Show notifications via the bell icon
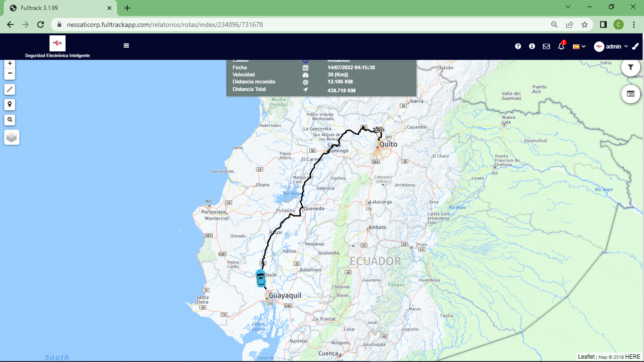Image resolution: width=644 pixels, height=362 pixels. 561,46
